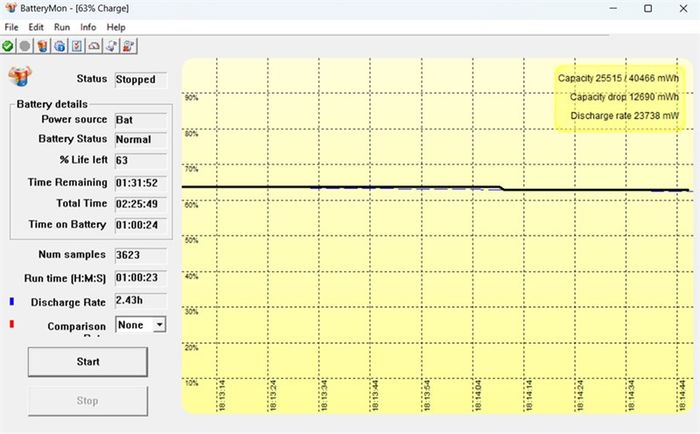Click the Time on Battery value 01:00:24

pyautogui.click(x=137, y=225)
